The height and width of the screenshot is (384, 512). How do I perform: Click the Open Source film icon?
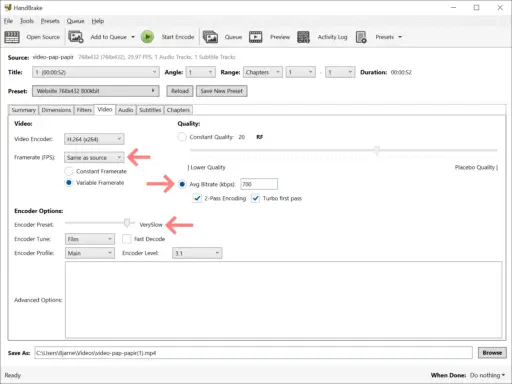12,37
